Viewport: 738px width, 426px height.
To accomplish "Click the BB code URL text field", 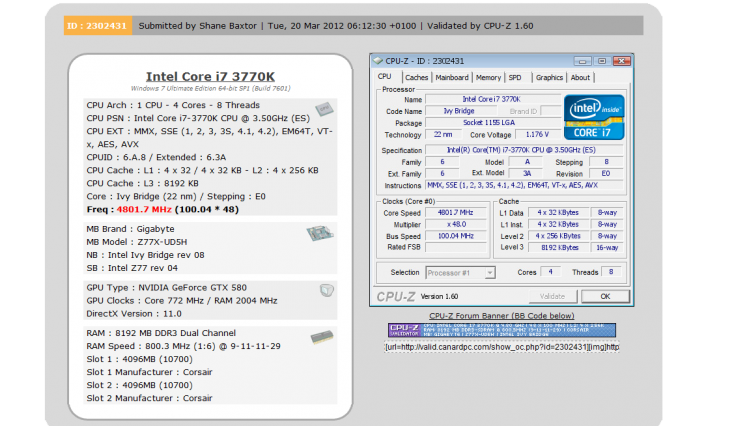I will (x=502, y=347).
